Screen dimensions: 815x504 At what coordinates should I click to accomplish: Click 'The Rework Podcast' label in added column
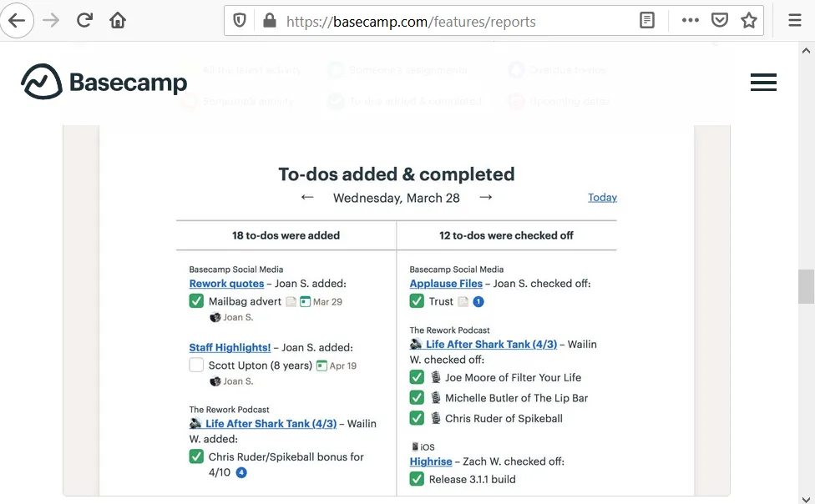(229, 410)
